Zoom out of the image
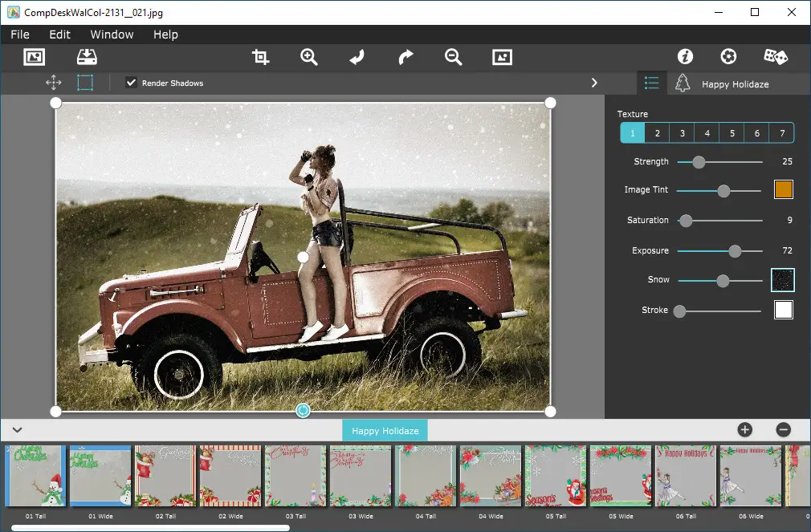 coord(454,57)
